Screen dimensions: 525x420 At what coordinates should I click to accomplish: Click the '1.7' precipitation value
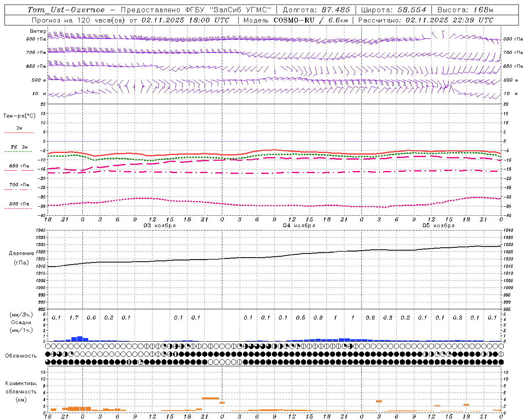pos(74,318)
